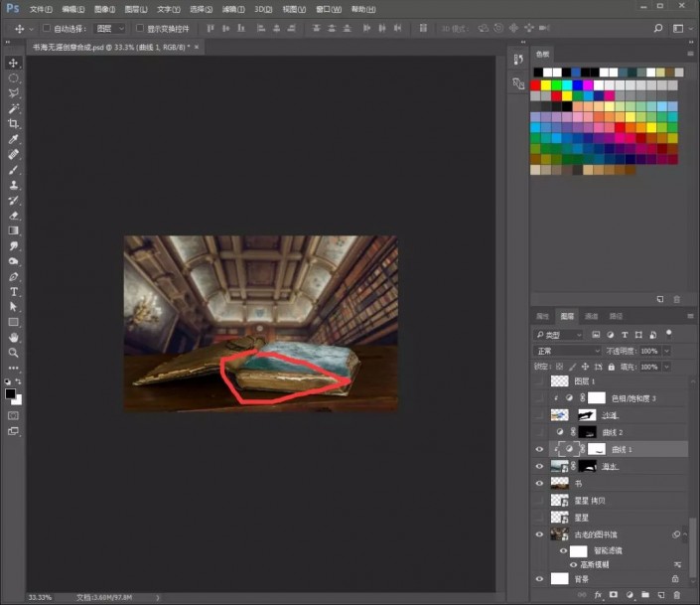Create a new layer group folder
The height and width of the screenshot is (605, 700).
(645, 595)
